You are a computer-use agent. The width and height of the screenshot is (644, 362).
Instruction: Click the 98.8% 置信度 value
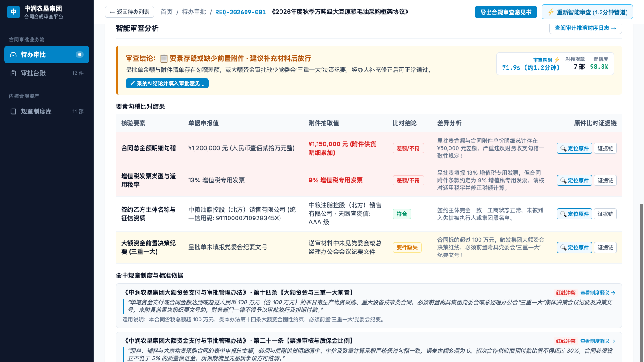(599, 67)
